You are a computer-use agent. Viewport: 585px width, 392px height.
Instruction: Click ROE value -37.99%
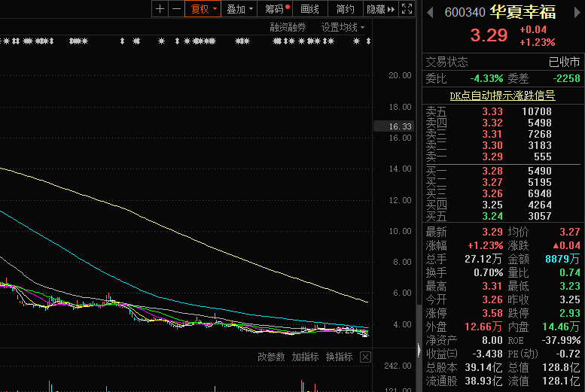pos(561,340)
